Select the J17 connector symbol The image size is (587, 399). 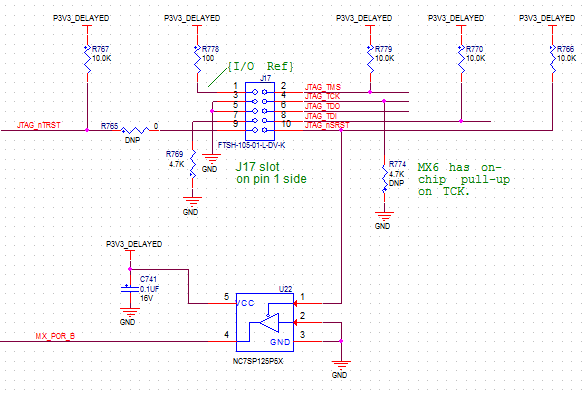click(x=260, y=111)
